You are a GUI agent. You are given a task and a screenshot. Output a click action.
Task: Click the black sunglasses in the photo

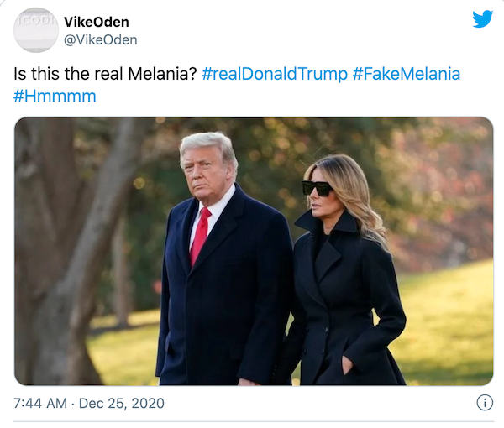318,188
